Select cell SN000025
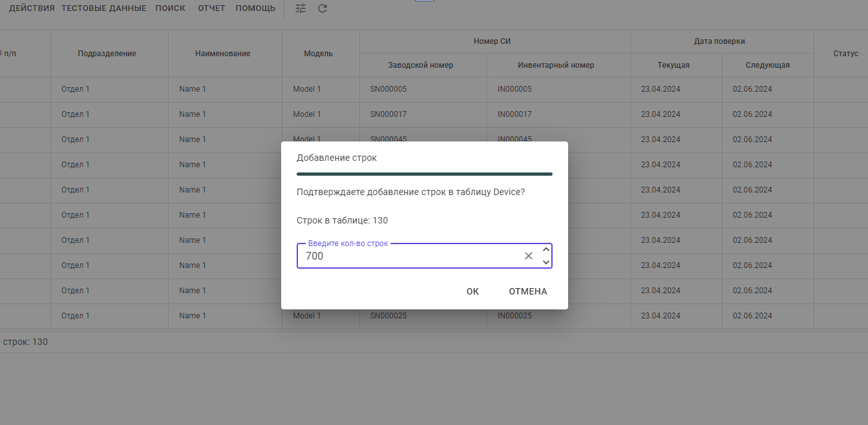The width and height of the screenshot is (868, 425). coord(388,316)
